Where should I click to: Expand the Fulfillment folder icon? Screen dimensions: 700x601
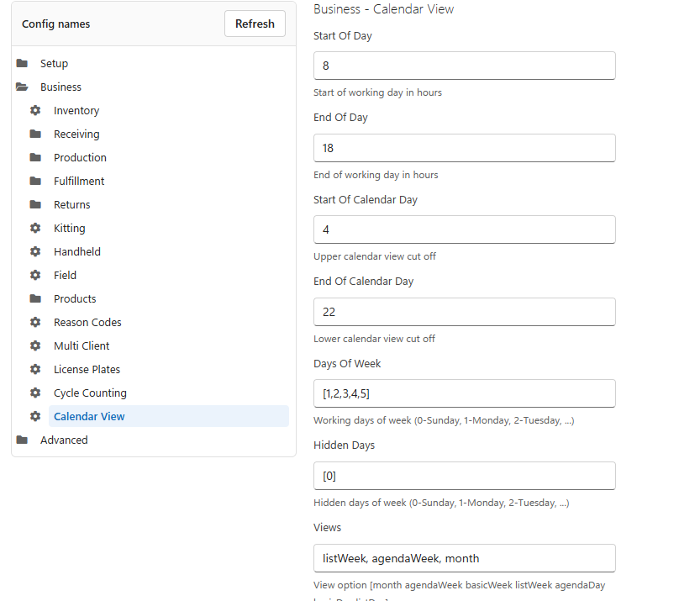tap(35, 181)
